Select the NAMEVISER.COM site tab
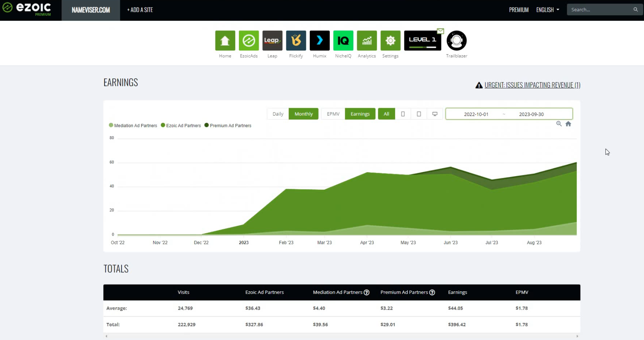This screenshot has height=340, width=644. [91, 10]
